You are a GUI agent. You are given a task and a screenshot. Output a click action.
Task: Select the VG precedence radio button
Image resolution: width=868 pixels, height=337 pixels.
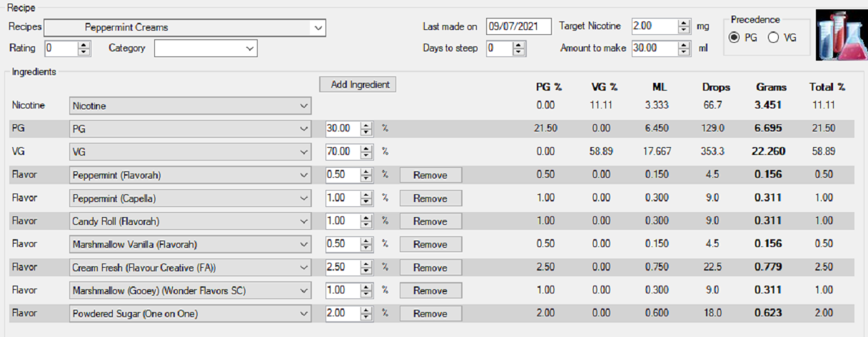pyautogui.click(x=773, y=38)
